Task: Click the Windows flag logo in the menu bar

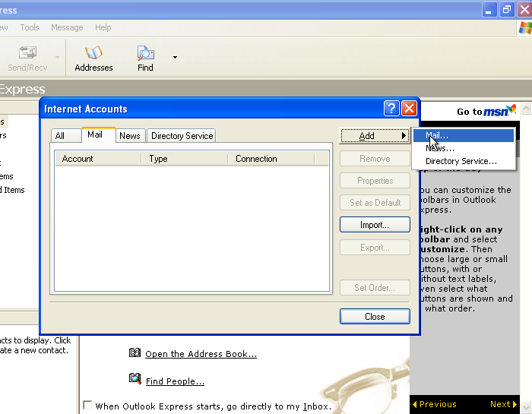Action: 525,28
